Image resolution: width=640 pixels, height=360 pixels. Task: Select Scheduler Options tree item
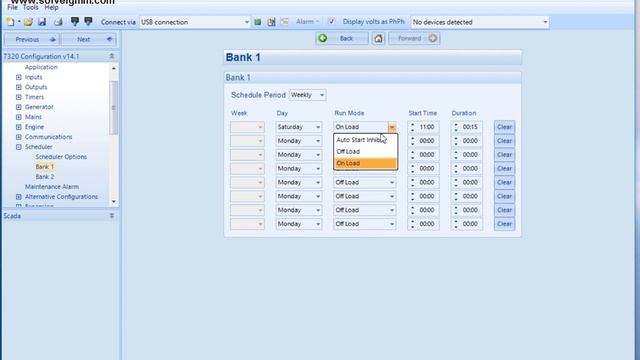(61, 157)
